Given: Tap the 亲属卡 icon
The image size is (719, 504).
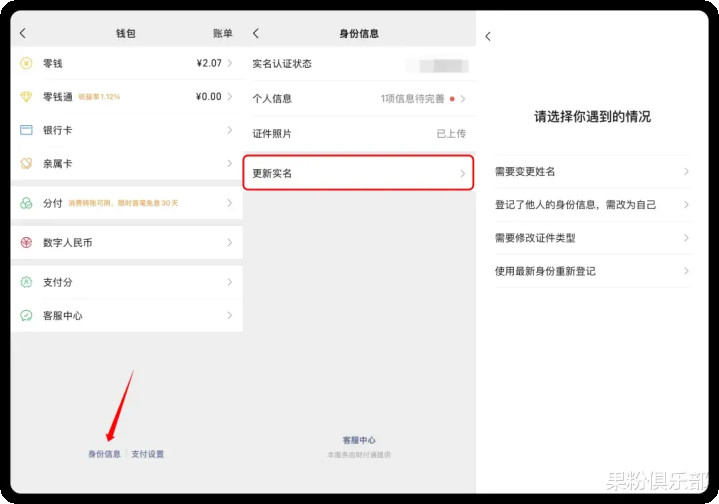Looking at the screenshot, I should (x=26, y=163).
